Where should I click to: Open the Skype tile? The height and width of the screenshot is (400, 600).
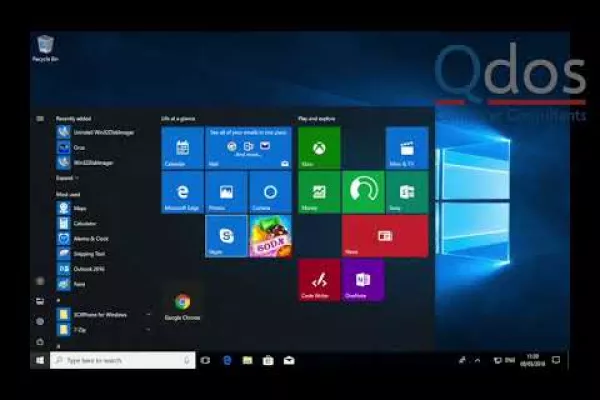[226, 235]
